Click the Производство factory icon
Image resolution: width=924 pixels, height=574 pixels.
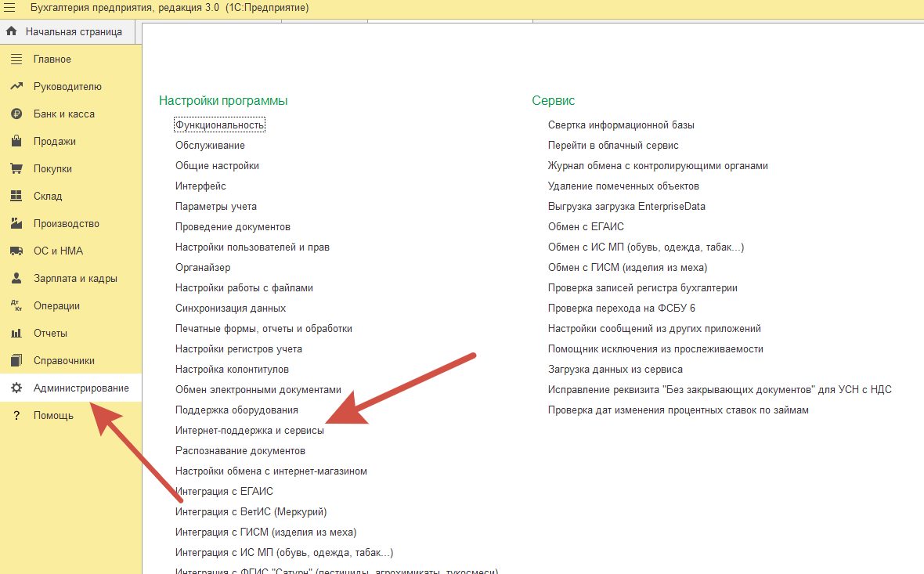click(x=16, y=224)
